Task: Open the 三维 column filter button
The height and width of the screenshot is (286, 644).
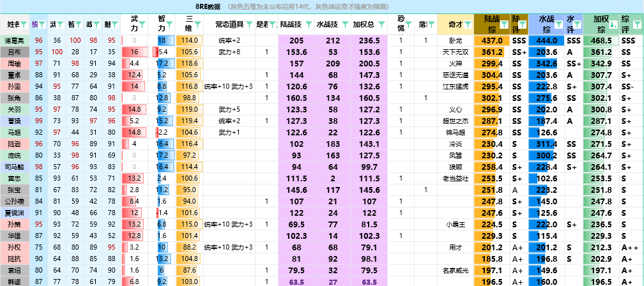Action: click(197, 25)
